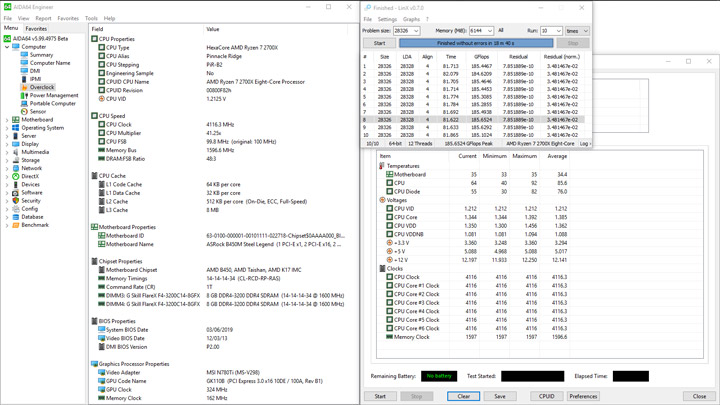This screenshot has height=405, width=720.
Task: Select the Server category icon
Action: tap(16, 136)
